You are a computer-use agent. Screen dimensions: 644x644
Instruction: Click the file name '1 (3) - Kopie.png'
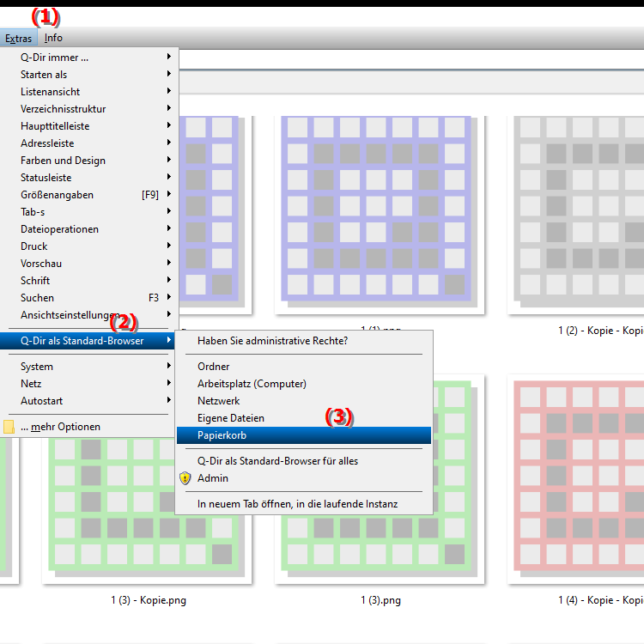(149, 600)
